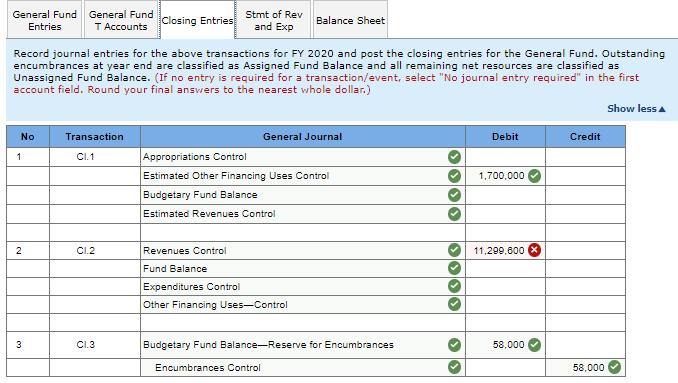This screenshot has height=383, width=678.
Task: Select Budgetary Fund Balance—Reserve for Encumbrances field
Action: [x=303, y=345]
